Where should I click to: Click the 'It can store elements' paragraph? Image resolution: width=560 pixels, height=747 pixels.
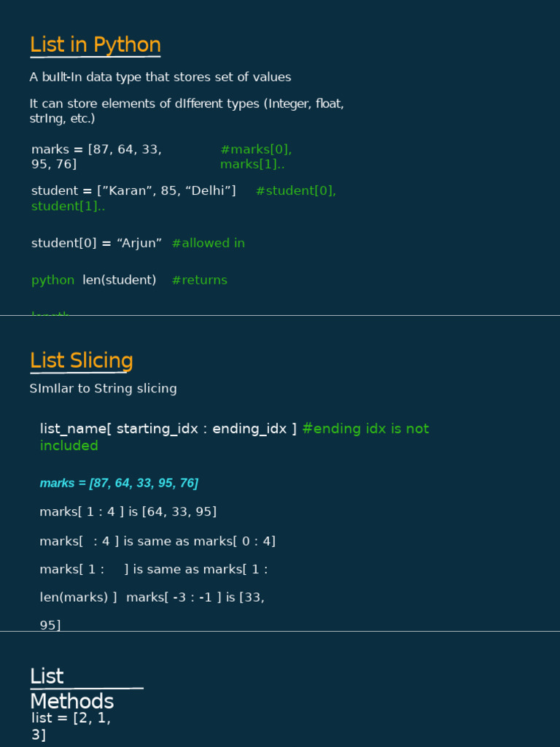click(x=186, y=111)
